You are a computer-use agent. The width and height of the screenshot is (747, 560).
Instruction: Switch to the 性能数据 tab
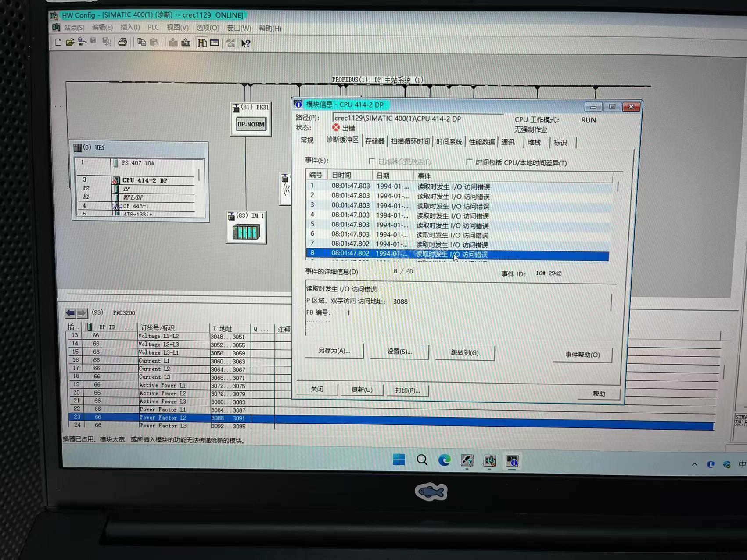[x=481, y=142]
